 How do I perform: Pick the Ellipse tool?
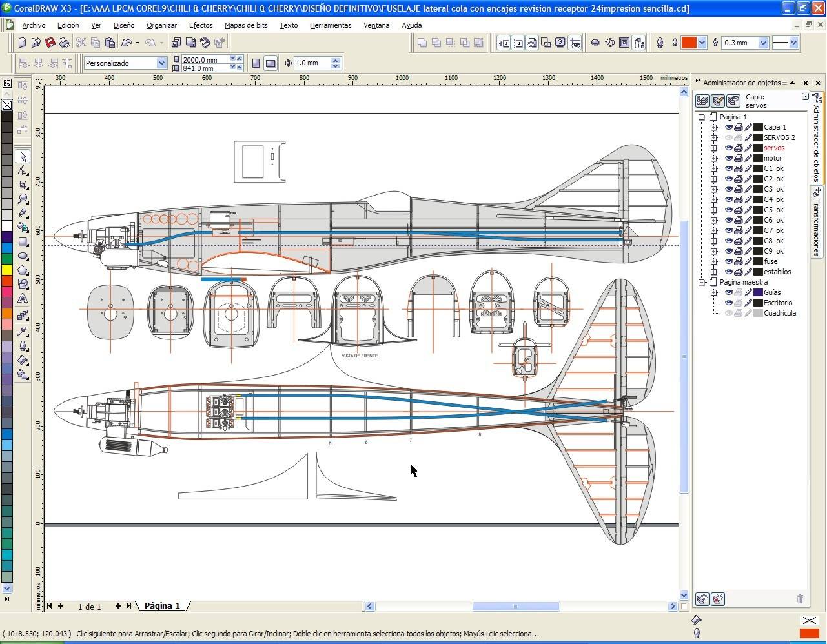[23, 256]
